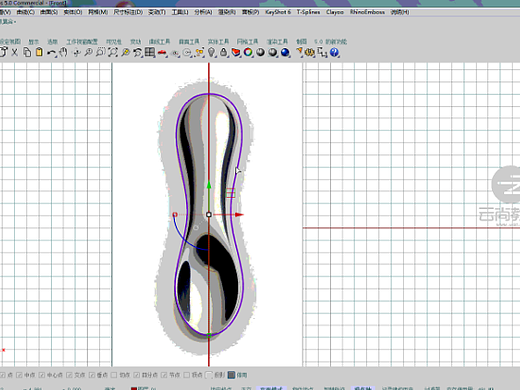This screenshot has height=390, width=520.
Task: Toggle the 中点 (midpoint) osnap checkbox
Action: pos(19,375)
